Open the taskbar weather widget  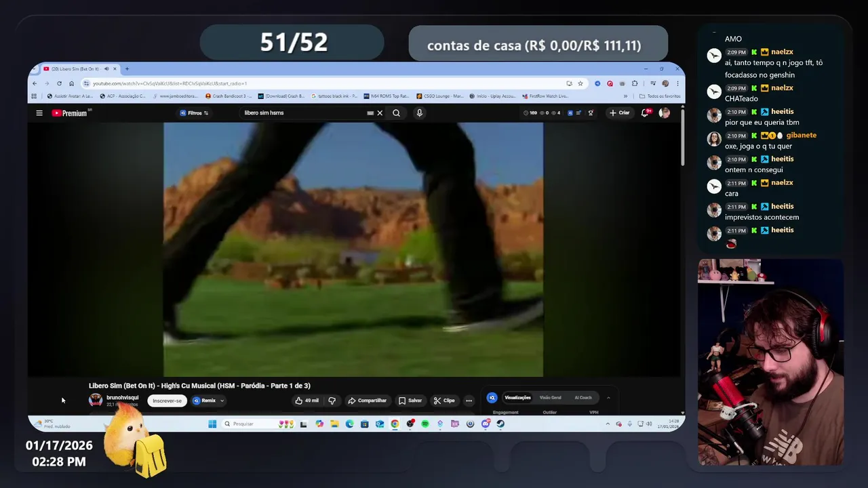[53, 424]
